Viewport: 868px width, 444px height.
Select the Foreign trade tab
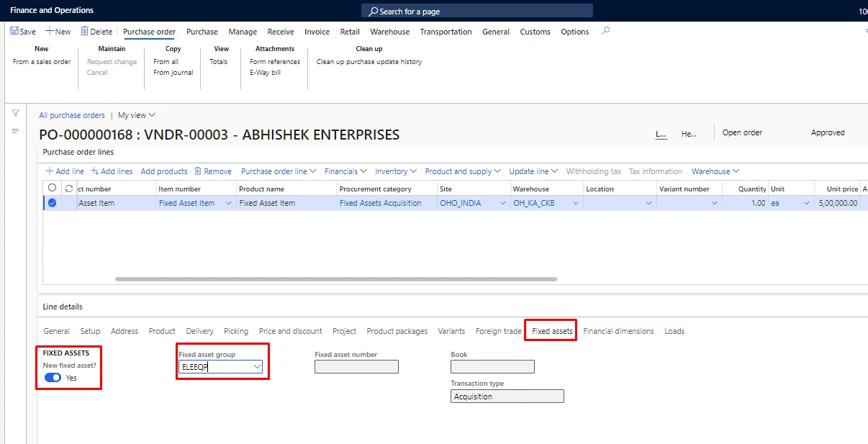[x=498, y=331]
